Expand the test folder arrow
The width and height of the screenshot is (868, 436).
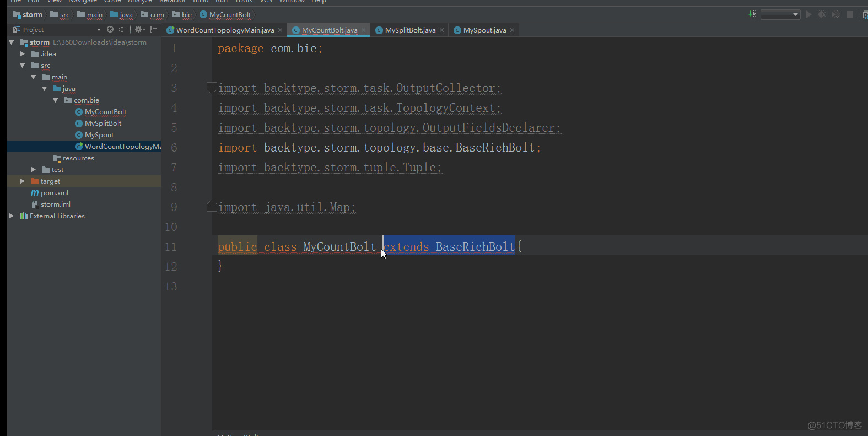point(34,170)
